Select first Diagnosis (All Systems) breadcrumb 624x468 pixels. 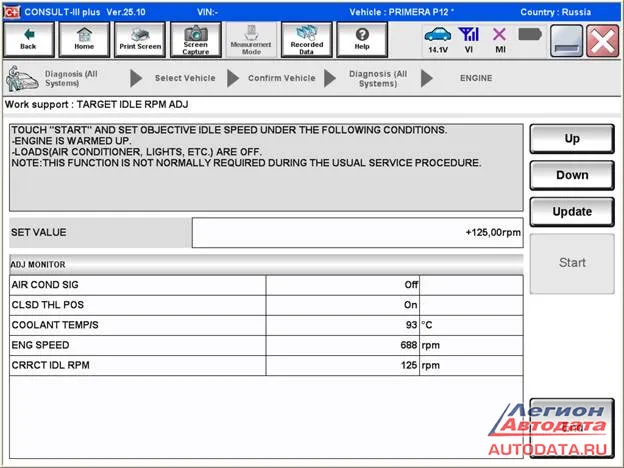point(71,78)
